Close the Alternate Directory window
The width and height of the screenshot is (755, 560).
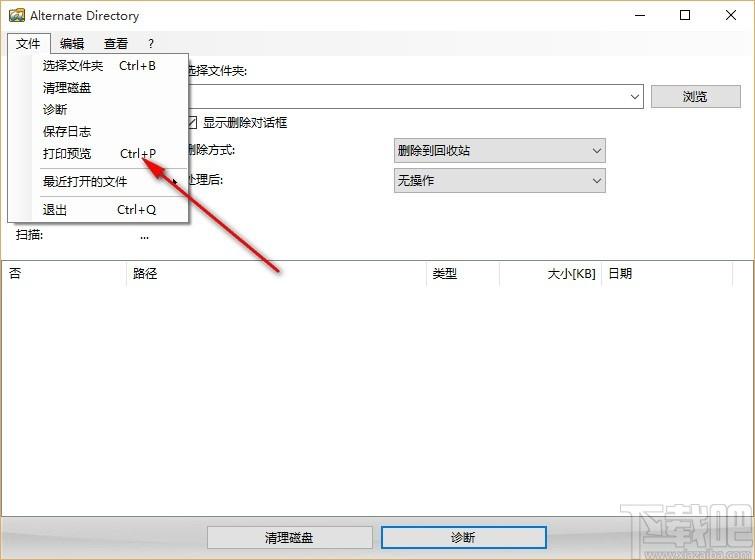pyautogui.click(x=730, y=15)
